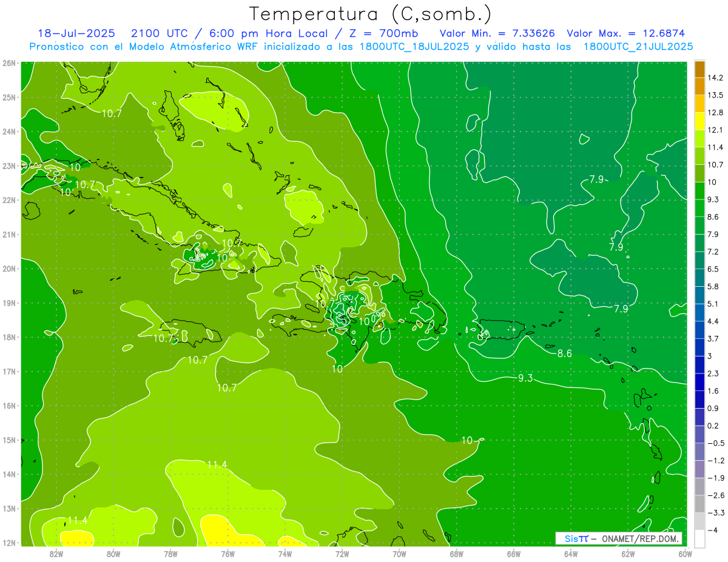This screenshot has height=562, width=728.
Task: Click the 15N latitude axis label
Action: coord(9,440)
